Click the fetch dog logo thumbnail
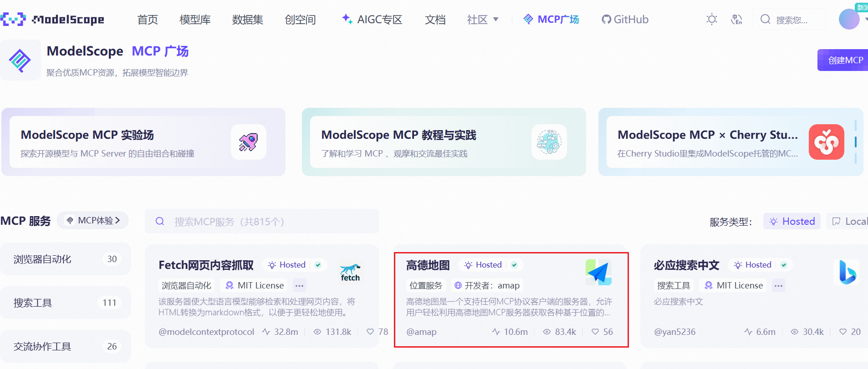 pyautogui.click(x=350, y=272)
